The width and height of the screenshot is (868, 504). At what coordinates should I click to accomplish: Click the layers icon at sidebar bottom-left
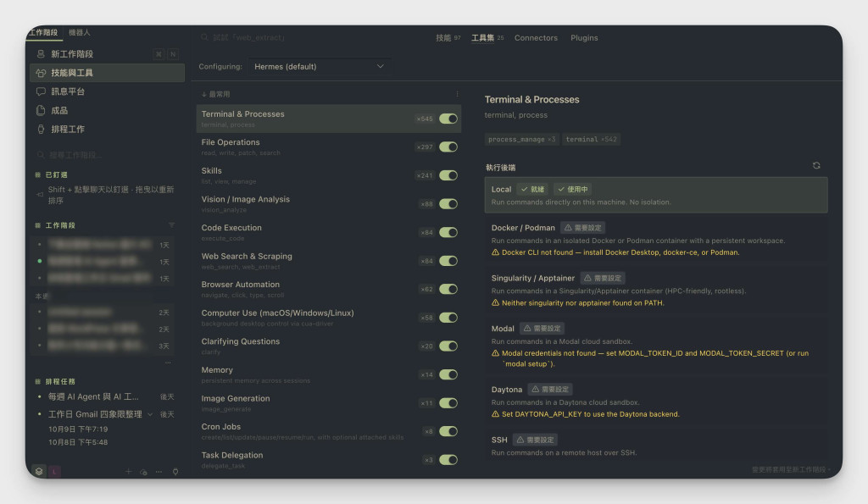tap(39, 471)
